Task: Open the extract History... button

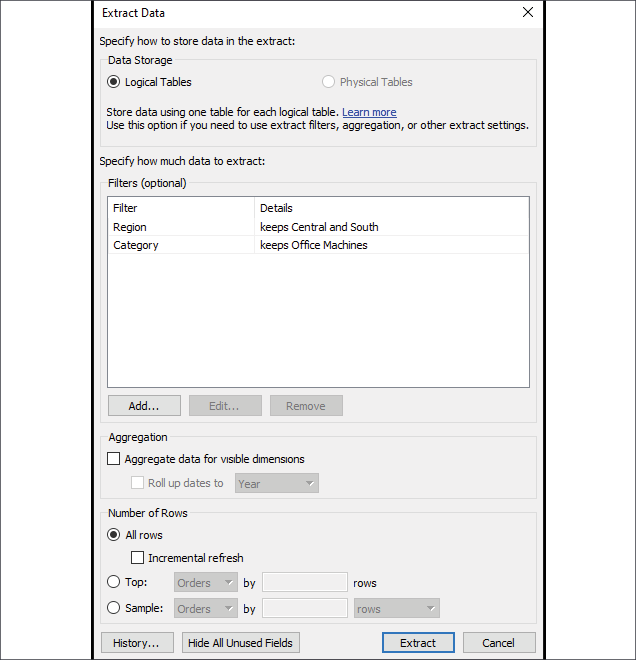Action: [137, 643]
